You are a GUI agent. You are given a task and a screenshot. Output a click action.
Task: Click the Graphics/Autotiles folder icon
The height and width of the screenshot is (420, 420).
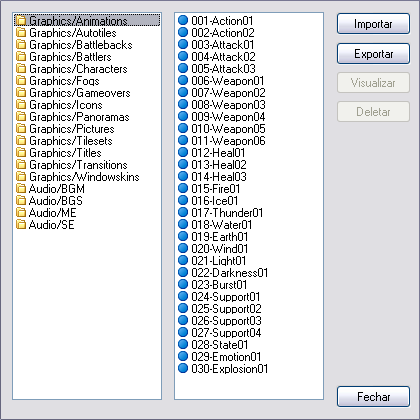tap(21, 33)
